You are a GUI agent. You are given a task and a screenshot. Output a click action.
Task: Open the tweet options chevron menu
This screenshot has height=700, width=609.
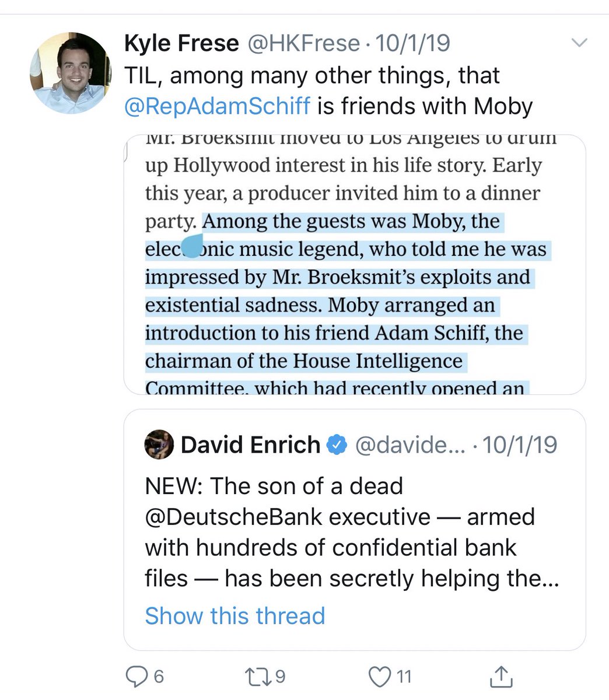(579, 43)
